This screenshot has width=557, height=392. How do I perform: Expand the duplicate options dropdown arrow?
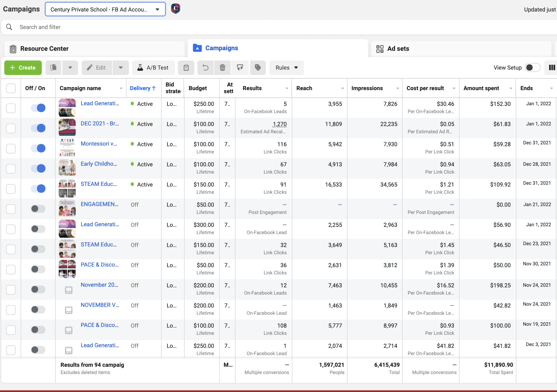click(x=70, y=67)
